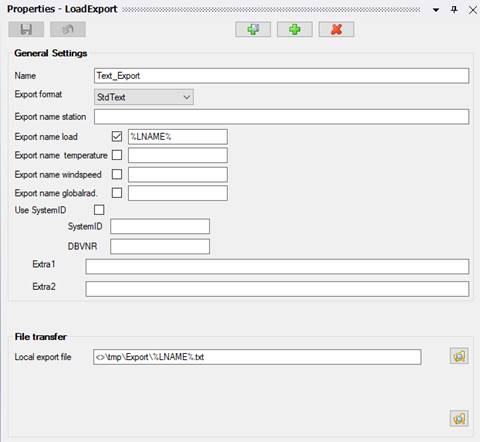
Task: Toggle the Use SystemID checkbox
Action: pyautogui.click(x=99, y=210)
